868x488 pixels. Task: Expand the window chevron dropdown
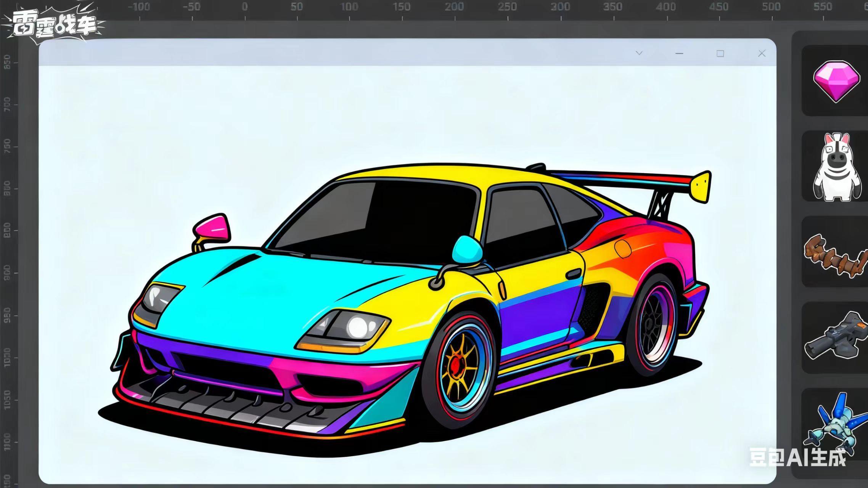click(639, 53)
